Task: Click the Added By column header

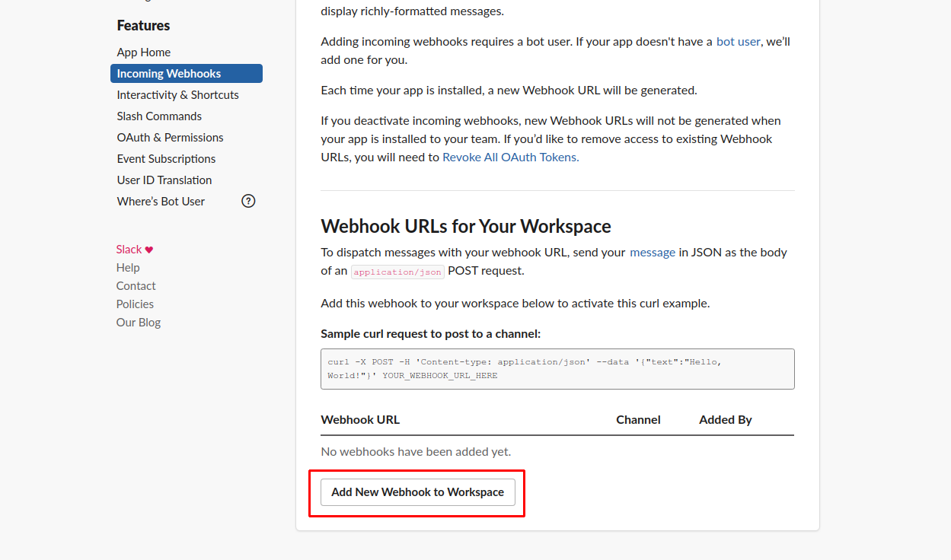Action: click(726, 420)
